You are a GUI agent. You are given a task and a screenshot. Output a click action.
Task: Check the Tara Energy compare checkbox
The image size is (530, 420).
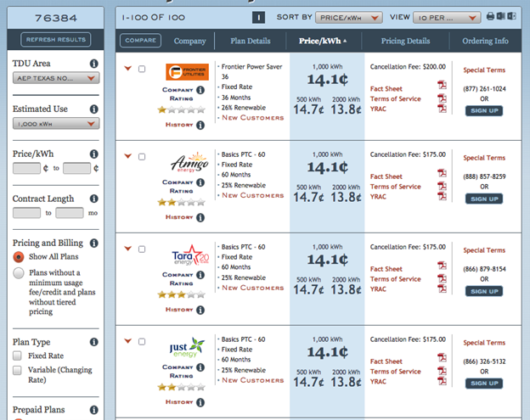pyautogui.click(x=142, y=249)
